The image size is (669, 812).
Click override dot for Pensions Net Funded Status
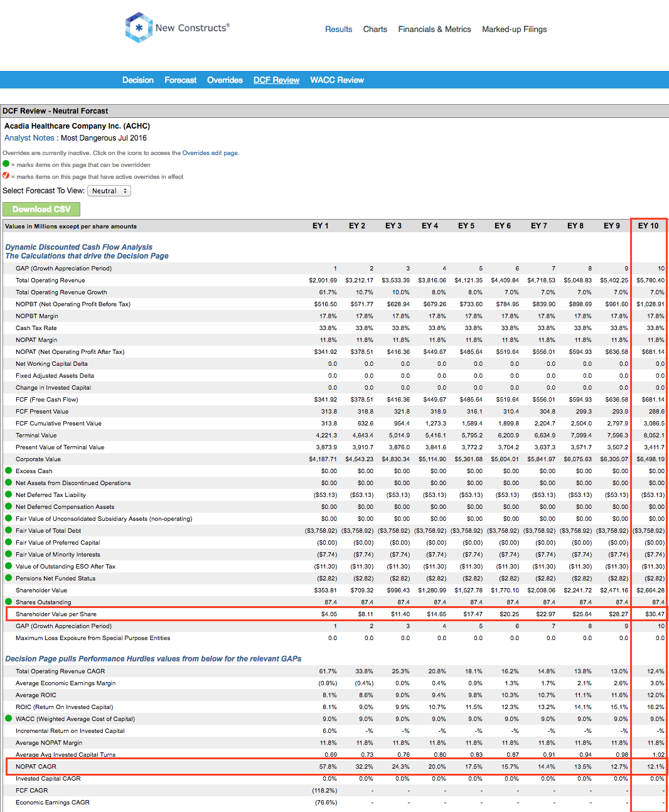[9, 578]
